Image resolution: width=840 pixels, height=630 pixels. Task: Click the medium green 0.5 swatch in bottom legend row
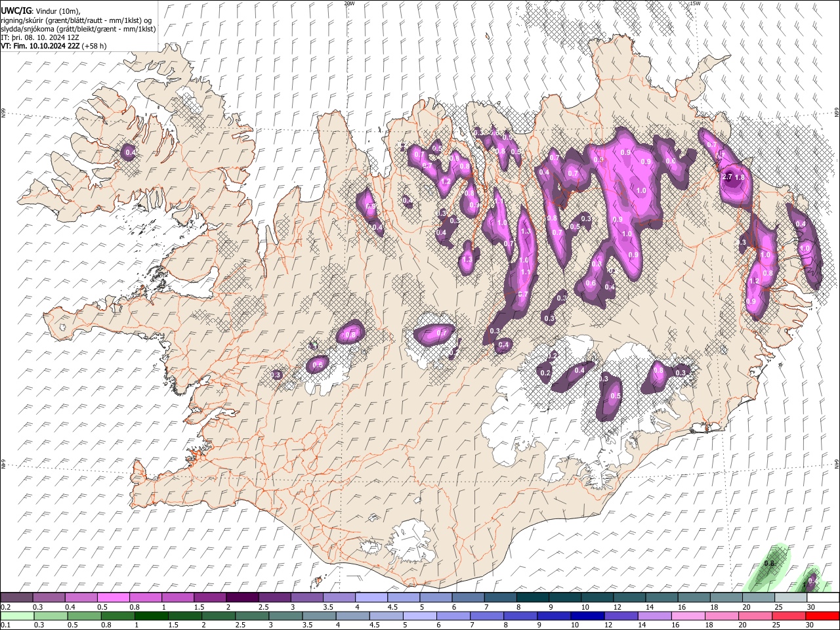click(x=84, y=616)
